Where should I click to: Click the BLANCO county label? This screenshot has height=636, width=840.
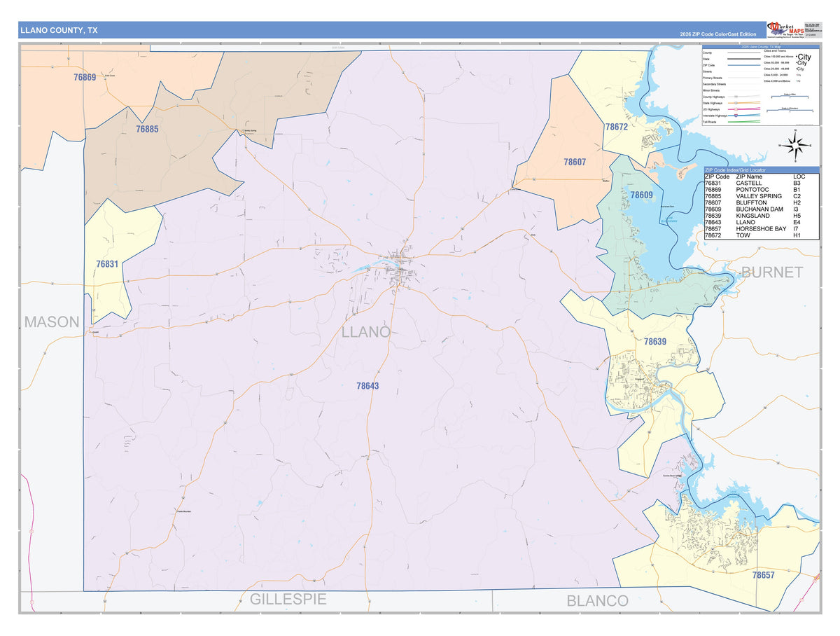coord(597,600)
